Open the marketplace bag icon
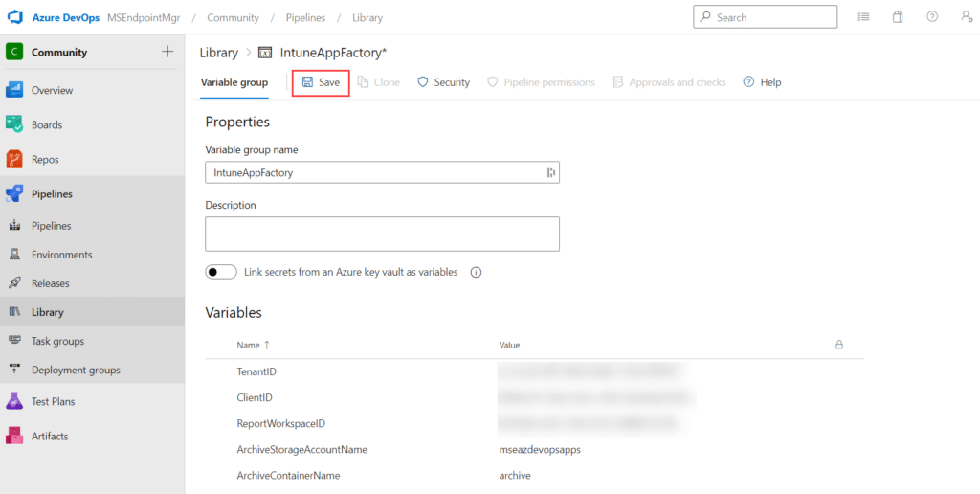 (898, 17)
